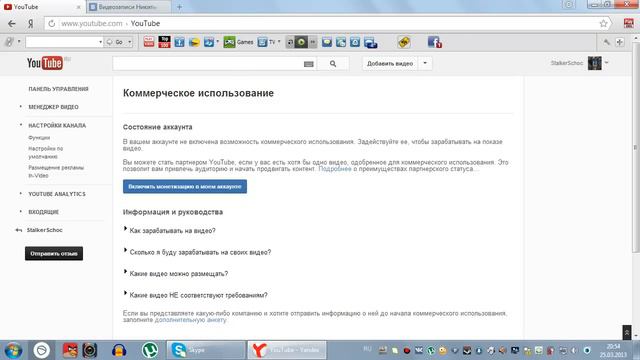Image resolution: width=640 pixels, height=360 pixels.
Task: Go back with the browser back arrow
Action: [x=12, y=24]
